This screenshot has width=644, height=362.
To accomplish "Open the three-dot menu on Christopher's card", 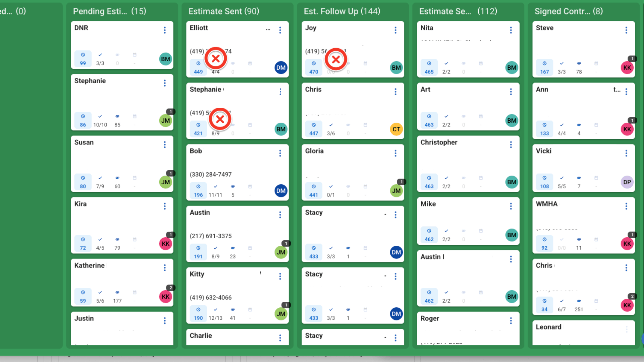I will [511, 144].
